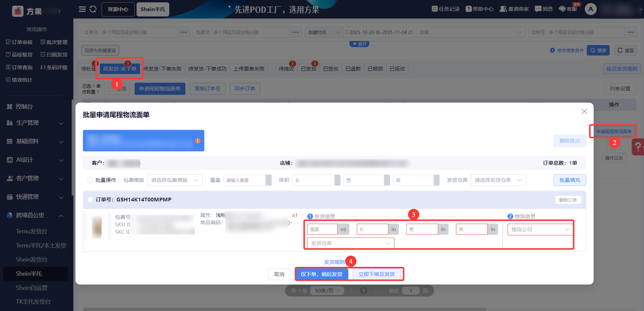Contact 客服 customer service
The height and width of the screenshot is (311, 644).
[568, 9]
